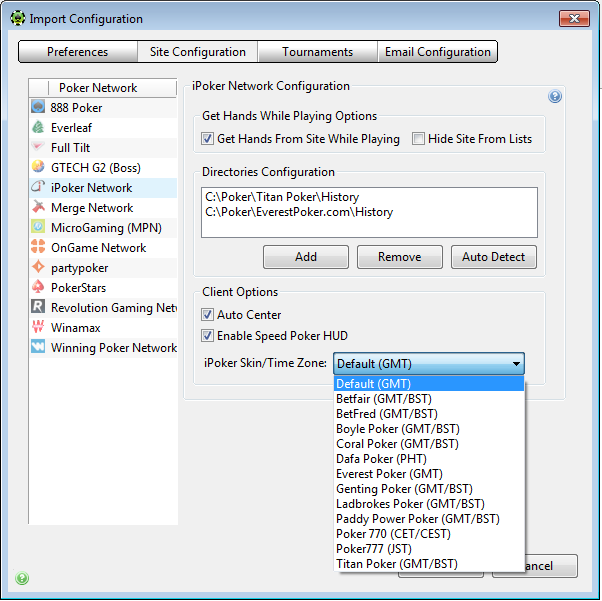Viewport: 602px width, 601px height.
Task: Click the partypoker diamond icon
Action: tap(38, 267)
